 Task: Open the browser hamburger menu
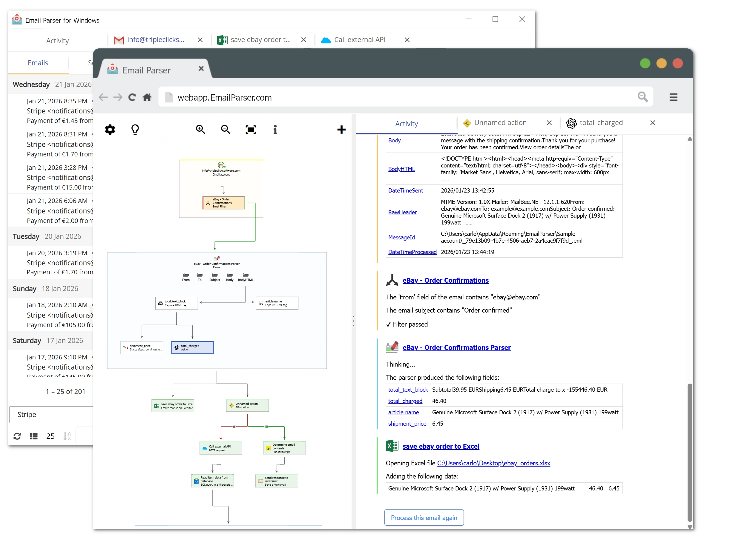(673, 97)
